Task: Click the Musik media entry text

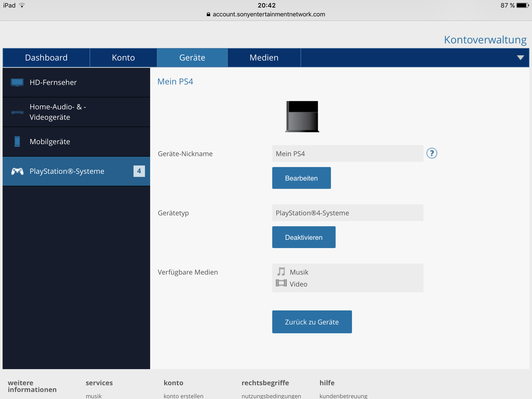Action: click(299, 272)
